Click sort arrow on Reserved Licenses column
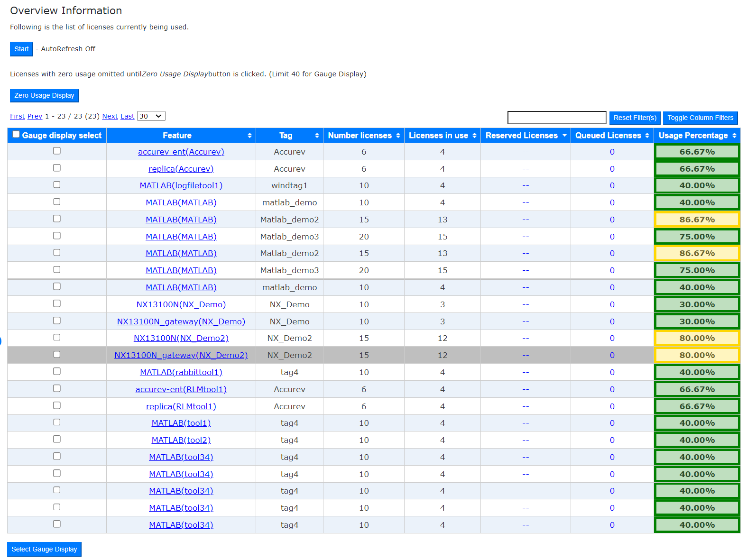Viewport: 747px width, 560px height. tap(564, 136)
